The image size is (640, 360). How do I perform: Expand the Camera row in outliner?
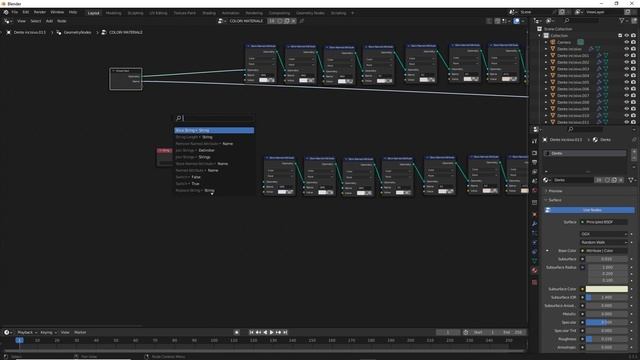pyautogui.click(x=546, y=42)
